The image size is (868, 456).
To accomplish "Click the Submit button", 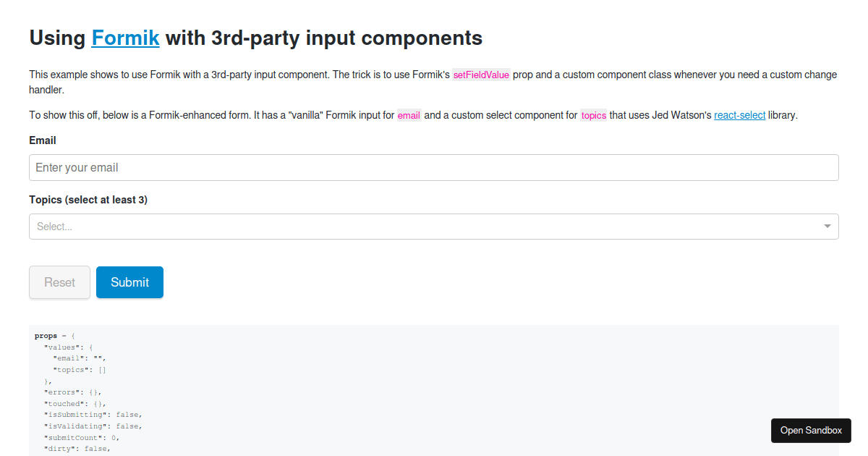I will click(x=129, y=282).
